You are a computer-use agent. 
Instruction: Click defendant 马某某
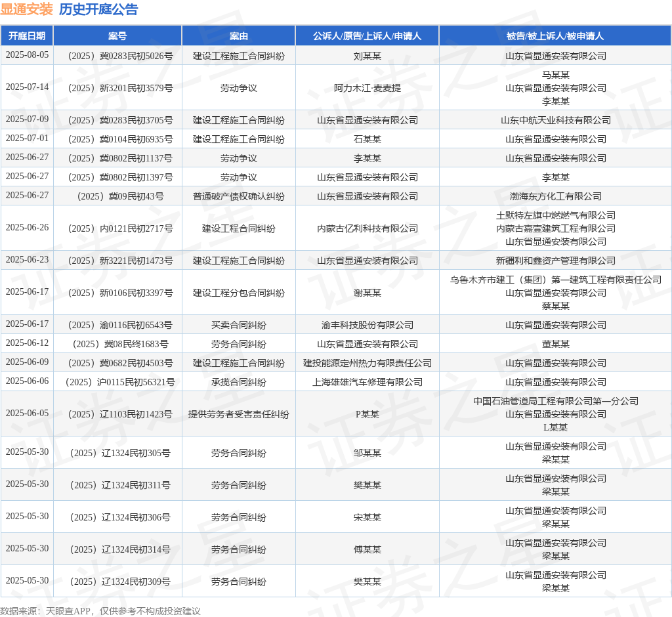(555, 75)
